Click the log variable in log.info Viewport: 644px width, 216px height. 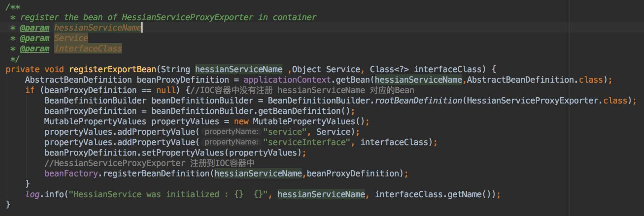tap(32, 194)
